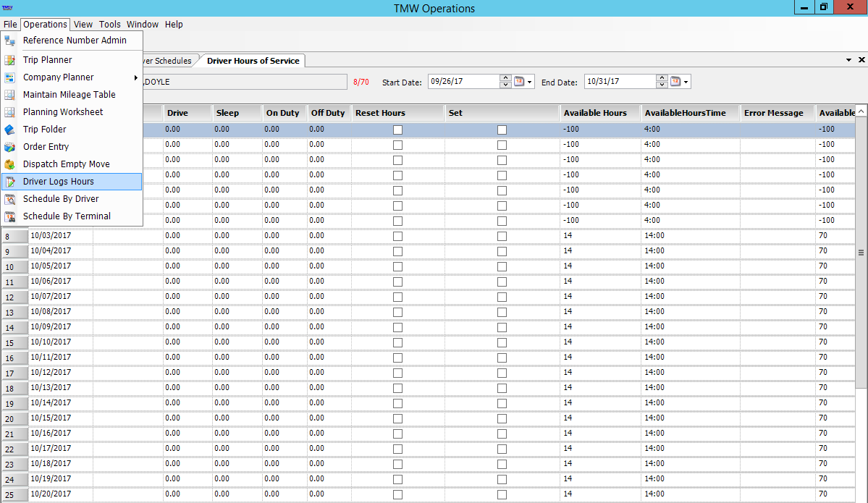Close the Driver Hours of Service tab panel

[861, 60]
